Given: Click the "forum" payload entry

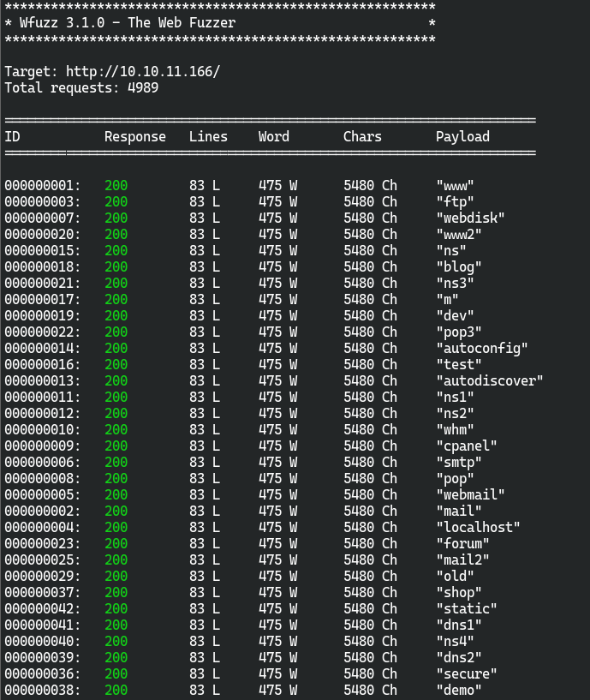Looking at the screenshot, I should click(462, 543).
